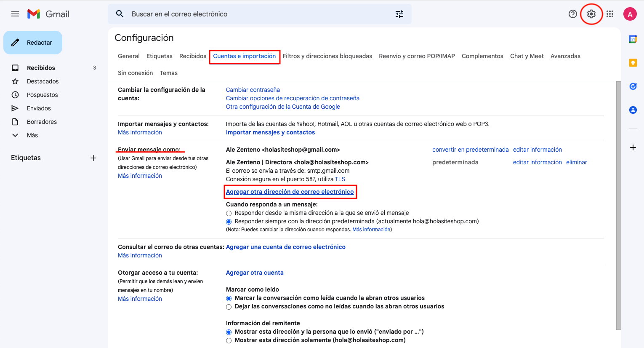
Task: Focus the email search field
Action: [259, 14]
